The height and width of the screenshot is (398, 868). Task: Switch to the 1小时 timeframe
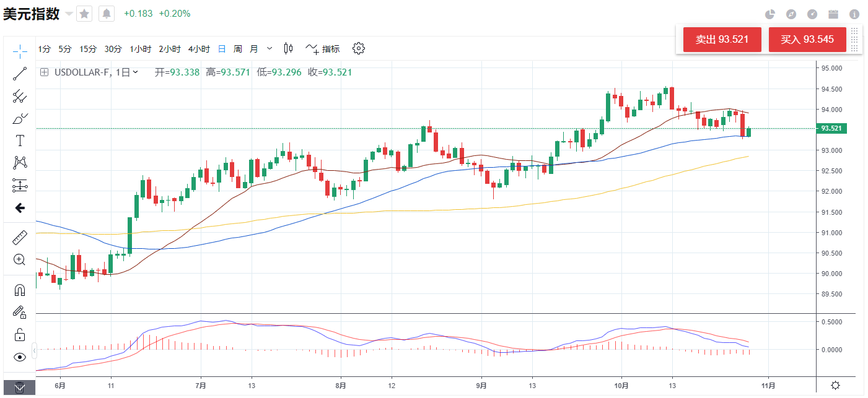(140, 49)
